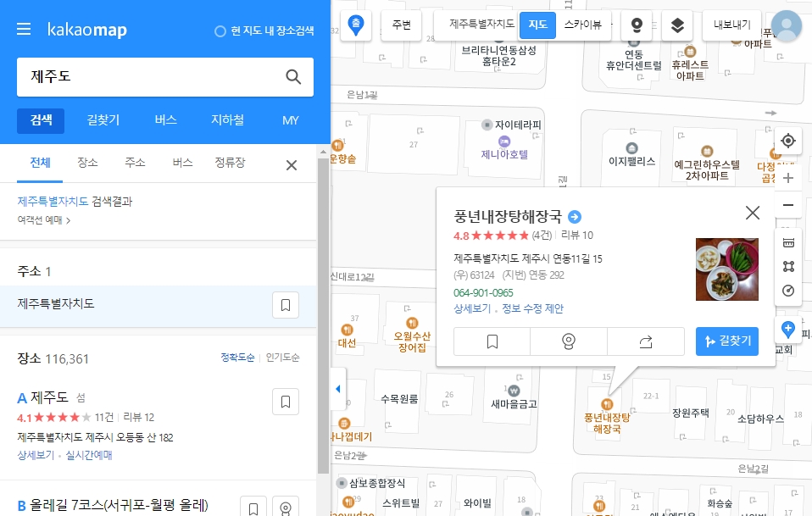
Task: Switch to 정류장 results tab
Action: 230,163
